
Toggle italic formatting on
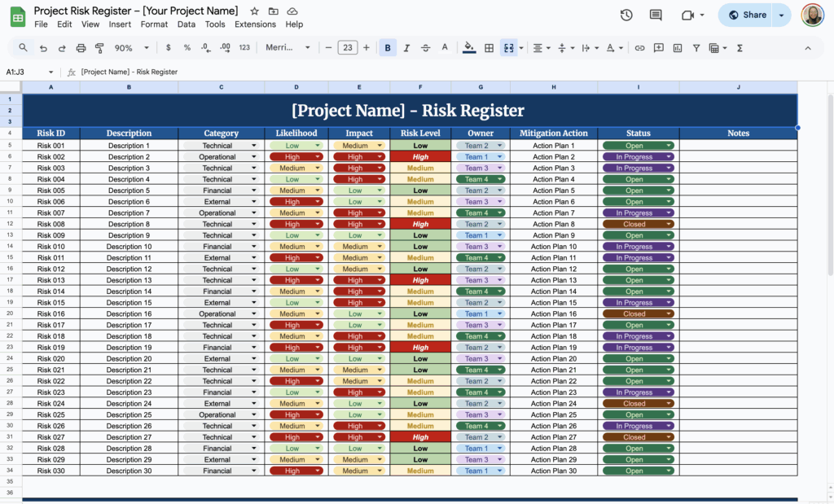406,47
